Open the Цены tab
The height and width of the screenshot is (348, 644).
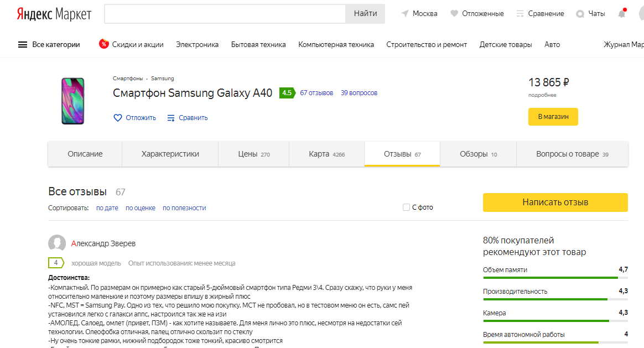point(253,154)
